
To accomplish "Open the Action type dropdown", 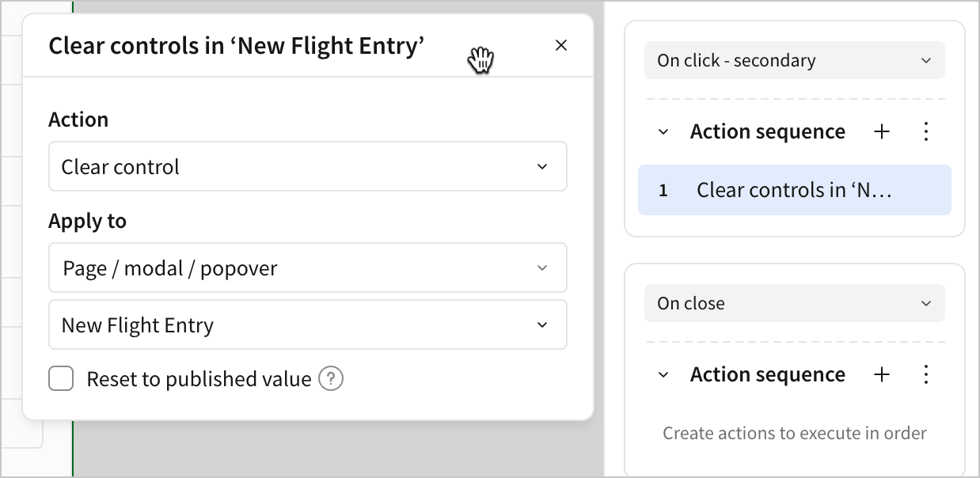I will tap(307, 167).
